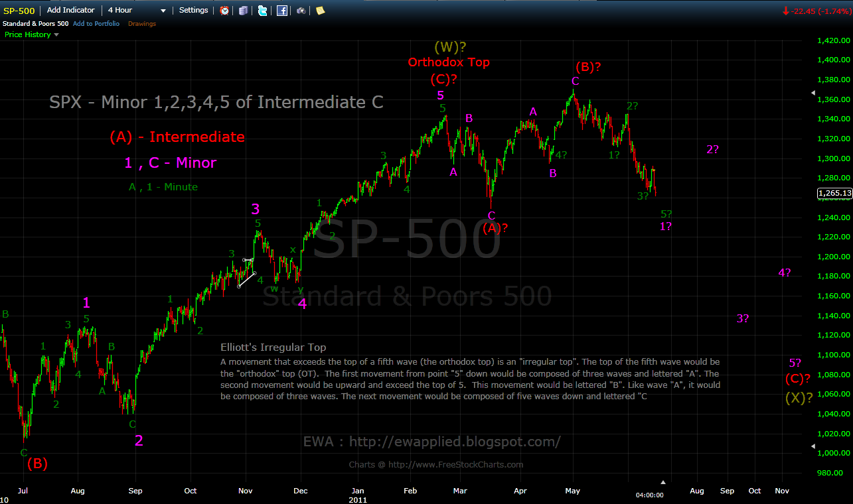
Task: Click the '1 , C - Minor' legend text
Action: click(x=170, y=162)
